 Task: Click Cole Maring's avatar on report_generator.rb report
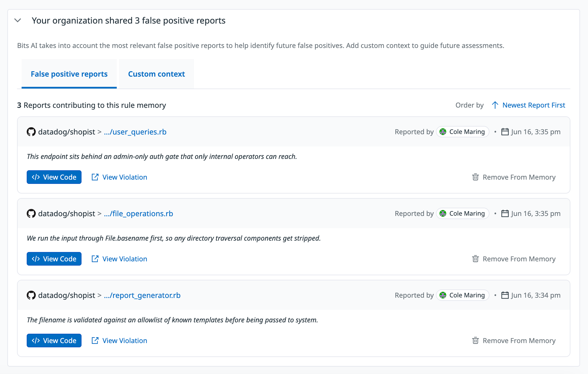(443, 295)
